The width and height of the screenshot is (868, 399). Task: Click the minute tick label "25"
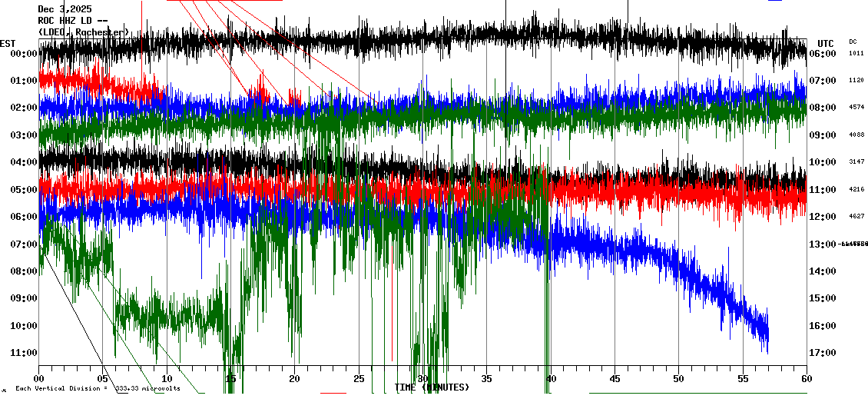point(359,378)
